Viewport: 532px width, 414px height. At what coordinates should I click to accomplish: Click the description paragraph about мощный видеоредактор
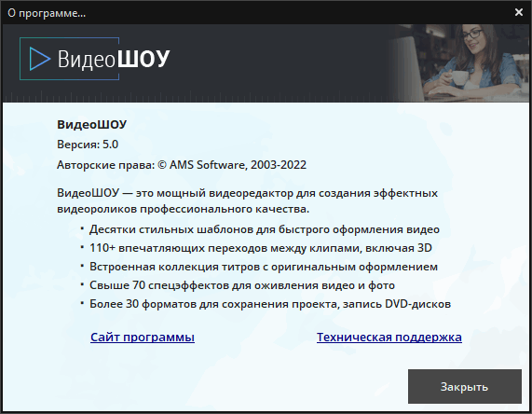247,200
